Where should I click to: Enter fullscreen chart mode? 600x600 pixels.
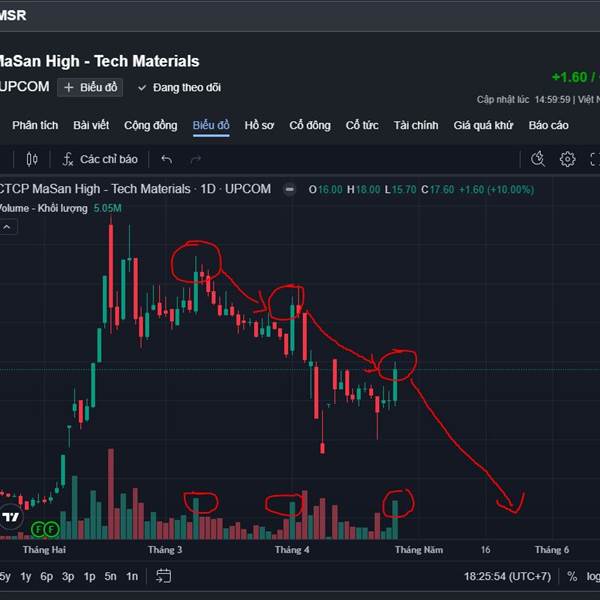tap(594, 159)
